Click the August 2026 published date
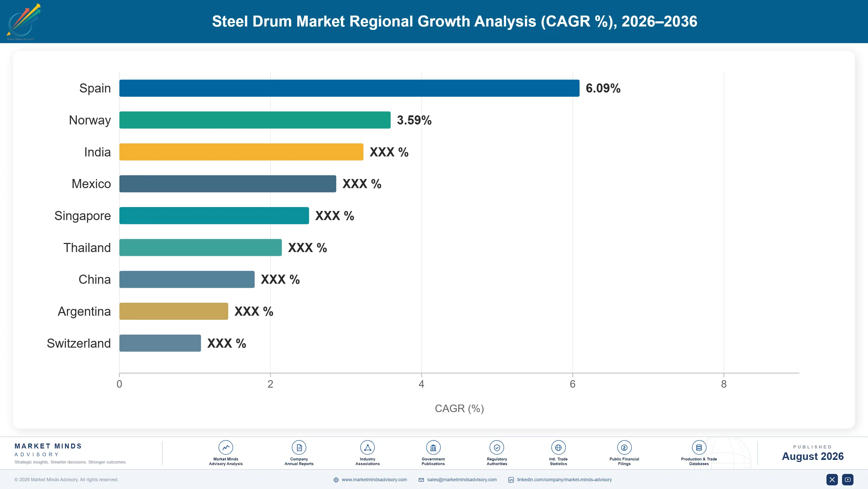The height and width of the screenshot is (489, 868). 812,456
